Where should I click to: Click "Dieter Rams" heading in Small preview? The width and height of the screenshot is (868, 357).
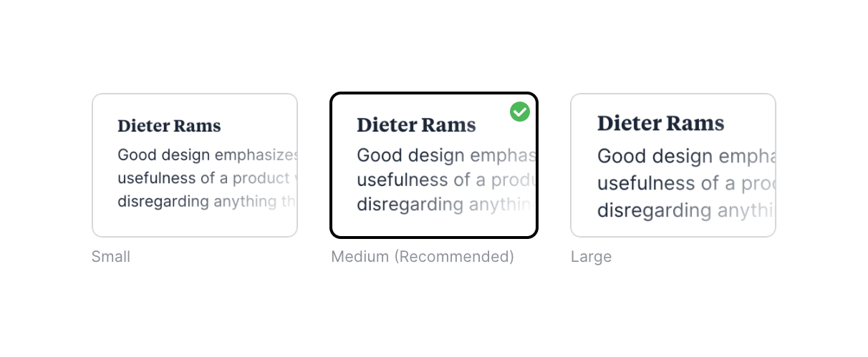pyautogui.click(x=169, y=127)
